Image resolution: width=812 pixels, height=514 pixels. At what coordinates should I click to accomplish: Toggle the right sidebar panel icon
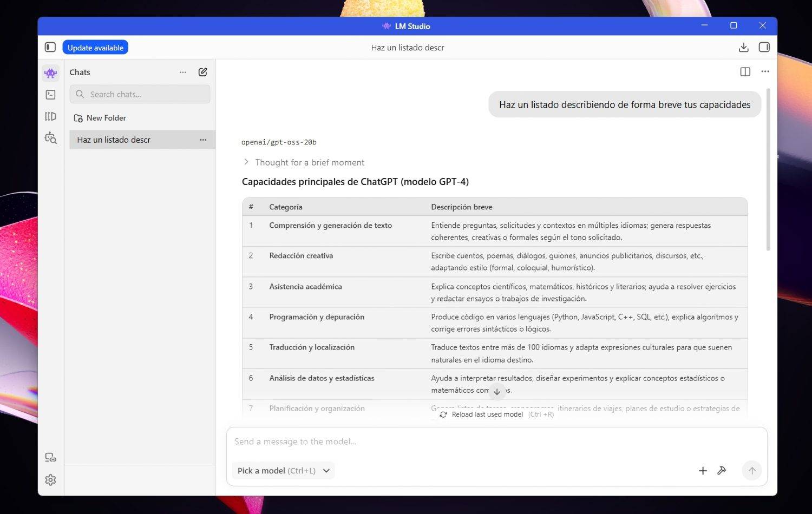point(764,48)
